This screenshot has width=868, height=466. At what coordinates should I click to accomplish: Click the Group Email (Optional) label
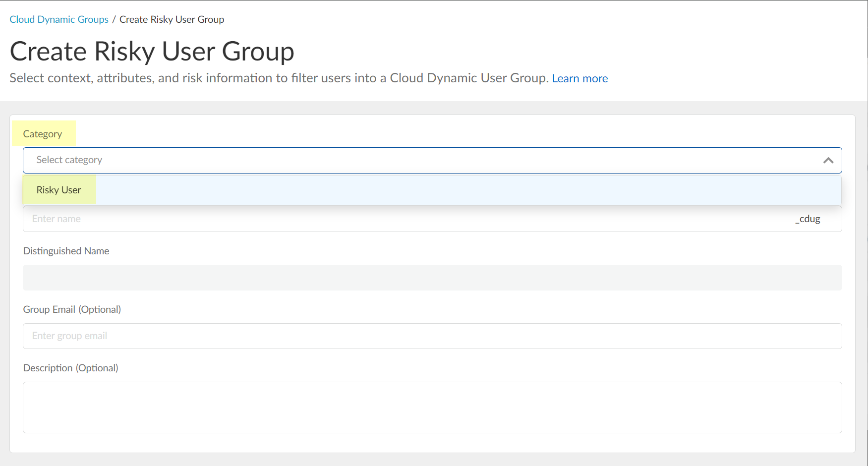[x=72, y=309]
